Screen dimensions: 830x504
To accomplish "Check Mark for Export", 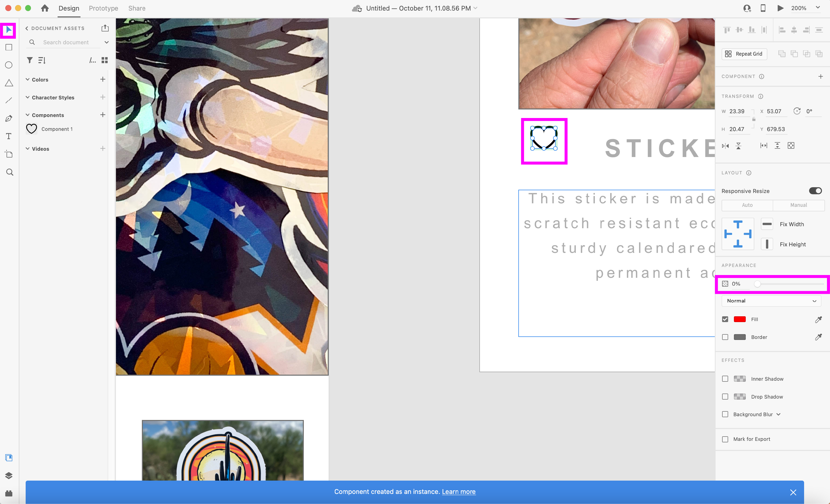I will click(x=725, y=439).
